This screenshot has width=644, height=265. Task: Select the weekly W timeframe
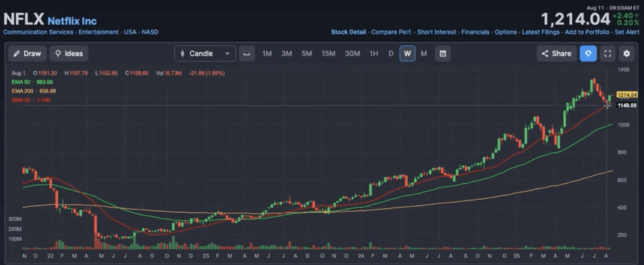pos(408,54)
